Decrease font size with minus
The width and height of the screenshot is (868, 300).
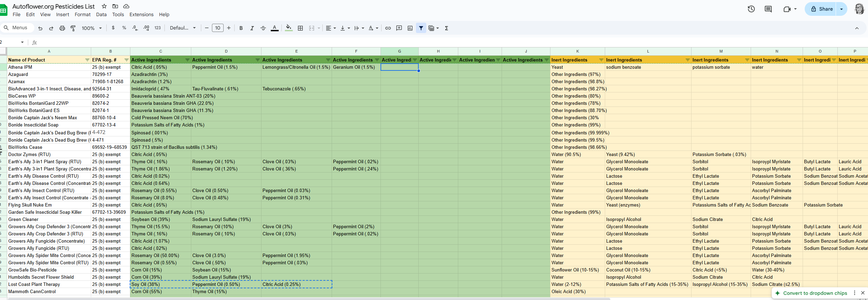[x=207, y=28]
